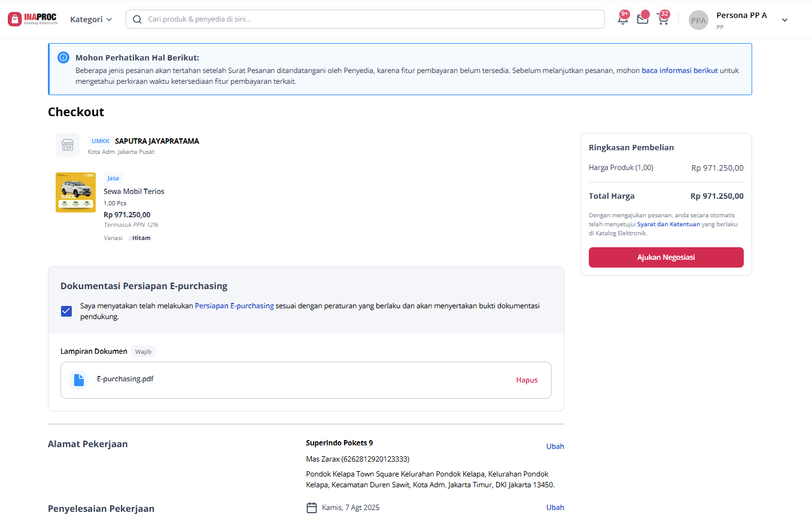Image resolution: width=812 pixels, height=525 pixels.
Task: Expand the Persona PP A account chevron
Action: 785,20
